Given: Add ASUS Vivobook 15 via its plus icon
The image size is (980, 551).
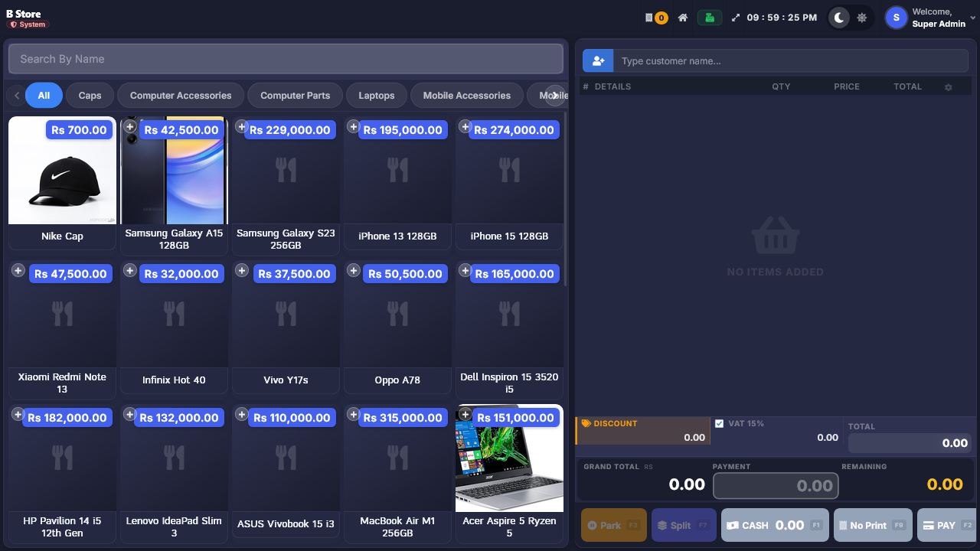Looking at the screenshot, I should (242, 414).
